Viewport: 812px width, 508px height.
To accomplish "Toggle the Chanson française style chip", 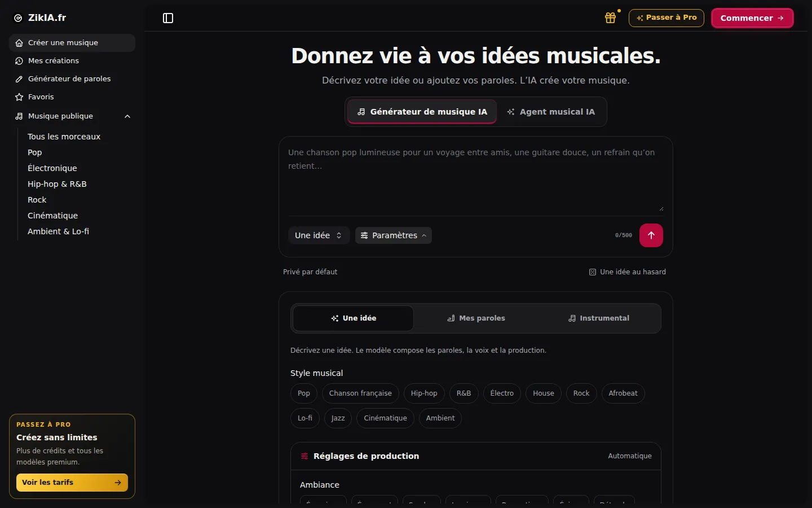I will tap(360, 393).
